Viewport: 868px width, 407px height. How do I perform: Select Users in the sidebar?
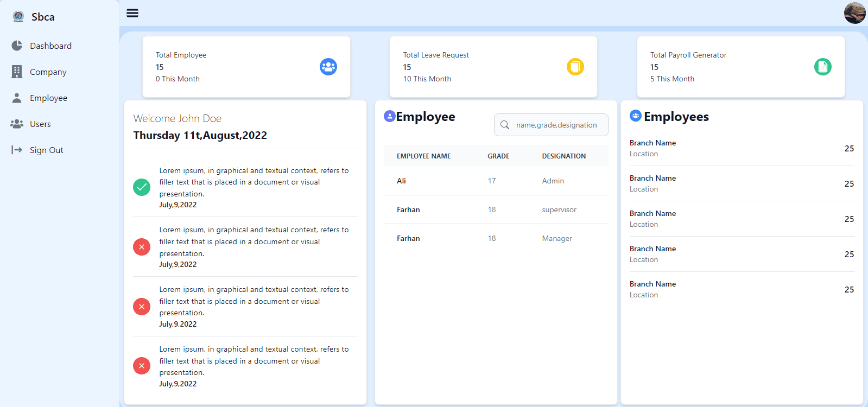click(x=40, y=124)
